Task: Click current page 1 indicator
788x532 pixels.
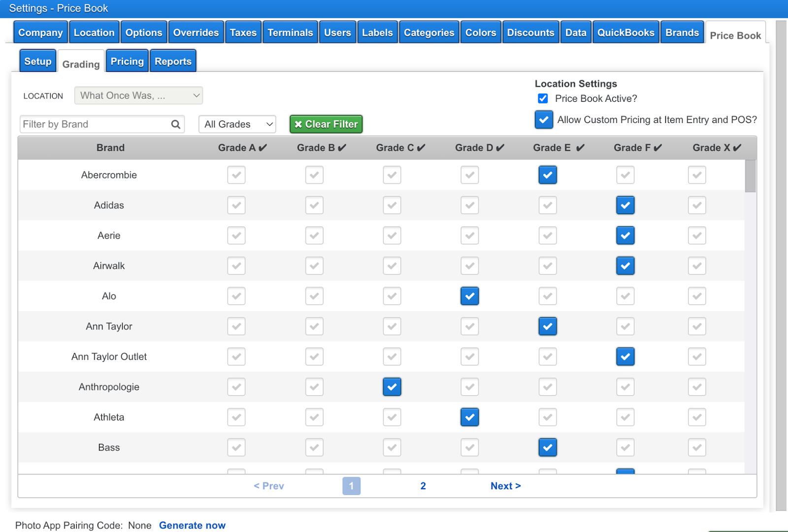Action: pos(351,486)
